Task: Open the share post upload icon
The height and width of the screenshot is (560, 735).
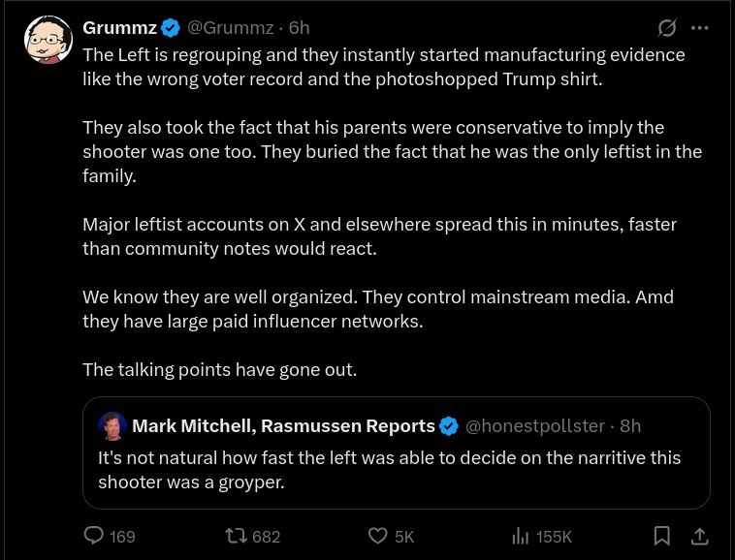Action: tap(699, 536)
